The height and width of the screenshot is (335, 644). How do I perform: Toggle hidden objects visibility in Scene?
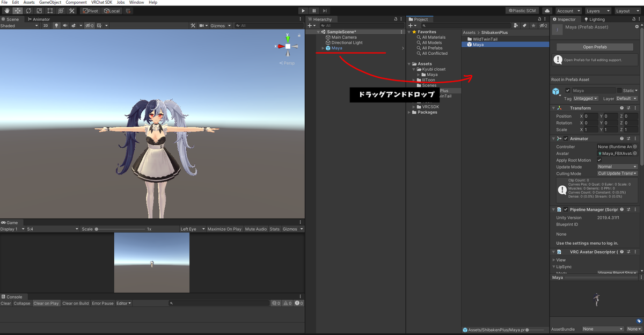(90, 26)
